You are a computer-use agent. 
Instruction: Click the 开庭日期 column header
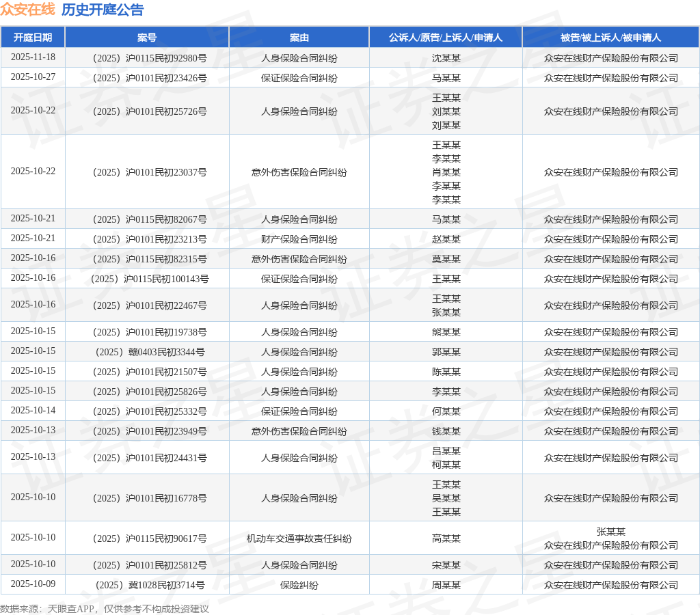(33, 38)
